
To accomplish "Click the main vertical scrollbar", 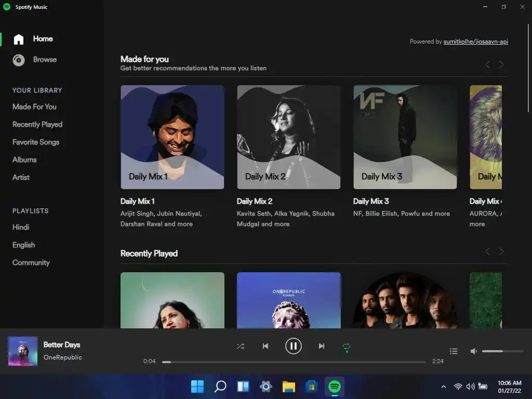I will point(528,68).
